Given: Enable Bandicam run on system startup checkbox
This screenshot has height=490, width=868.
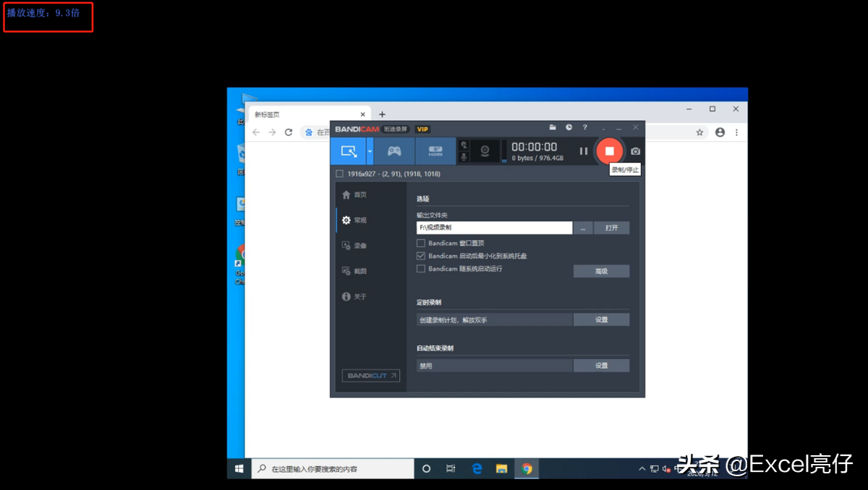Looking at the screenshot, I should 421,269.
